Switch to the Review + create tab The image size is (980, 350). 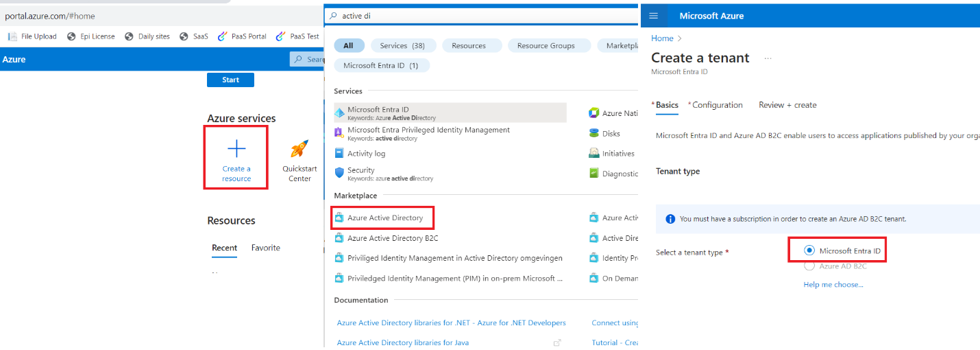click(x=787, y=105)
